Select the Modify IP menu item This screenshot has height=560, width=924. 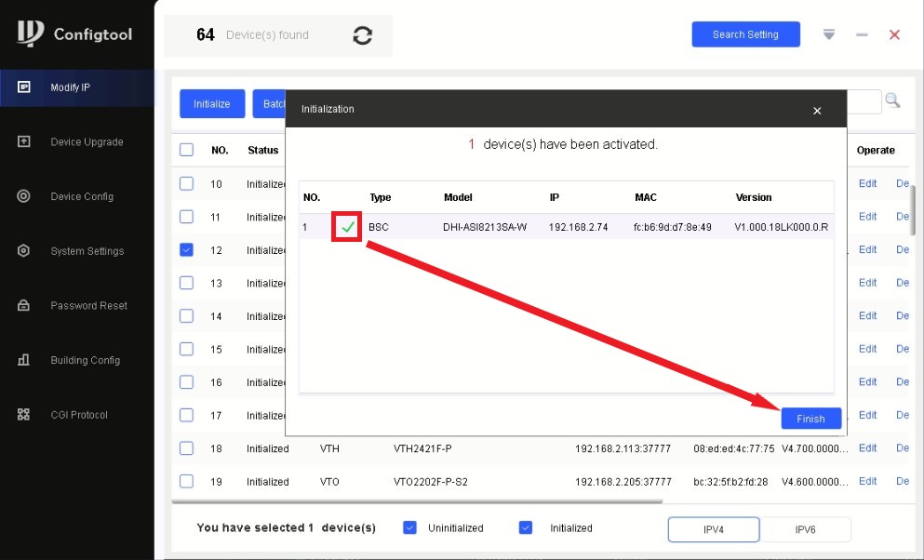tap(70, 87)
